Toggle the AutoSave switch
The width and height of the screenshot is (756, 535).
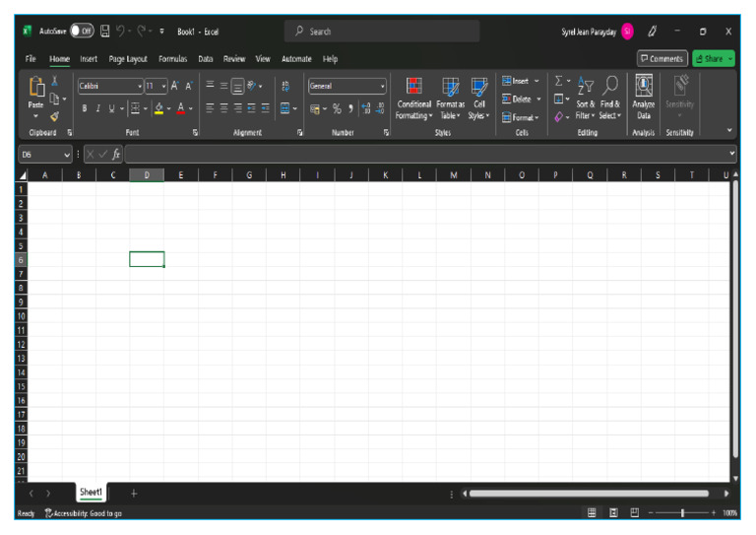point(82,32)
